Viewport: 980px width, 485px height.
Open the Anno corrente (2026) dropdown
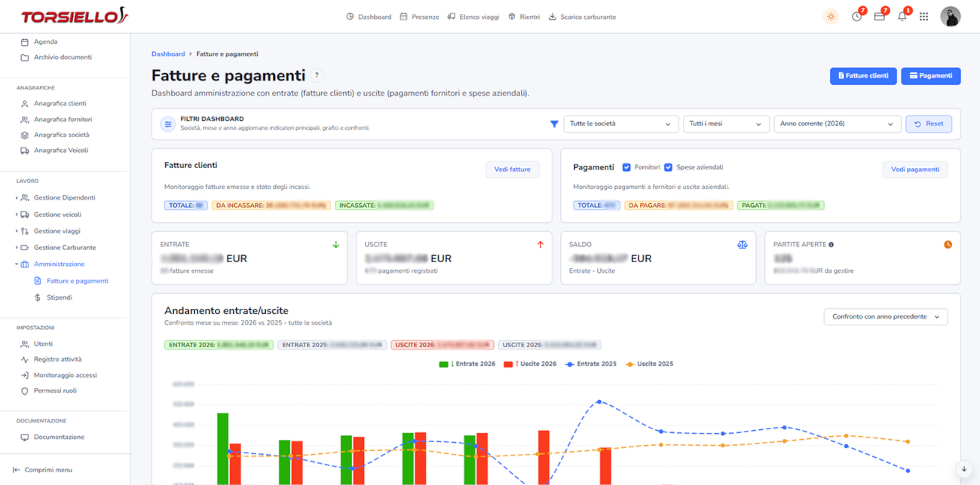point(837,124)
